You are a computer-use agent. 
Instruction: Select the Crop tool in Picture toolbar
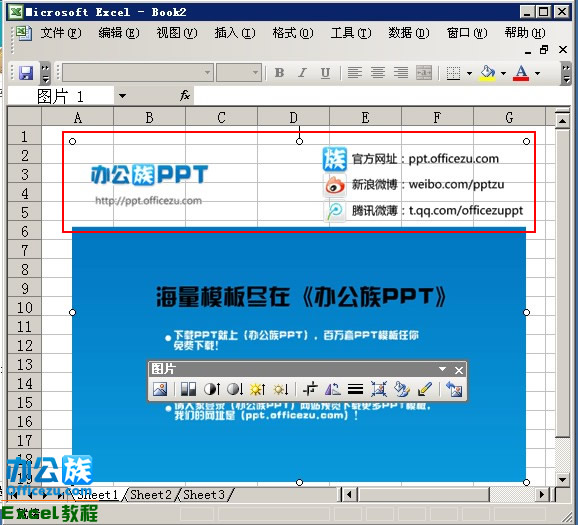310,389
